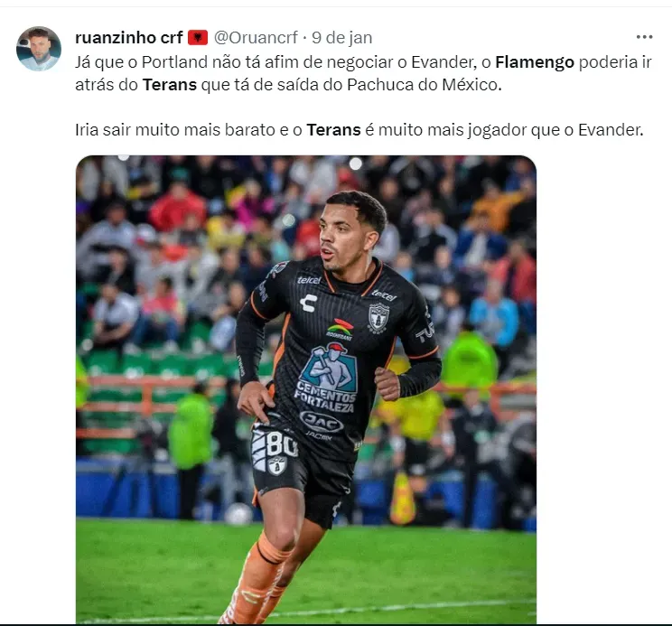Click the red flag emoji beside username
The width and height of the screenshot is (672, 626).
(x=198, y=38)
